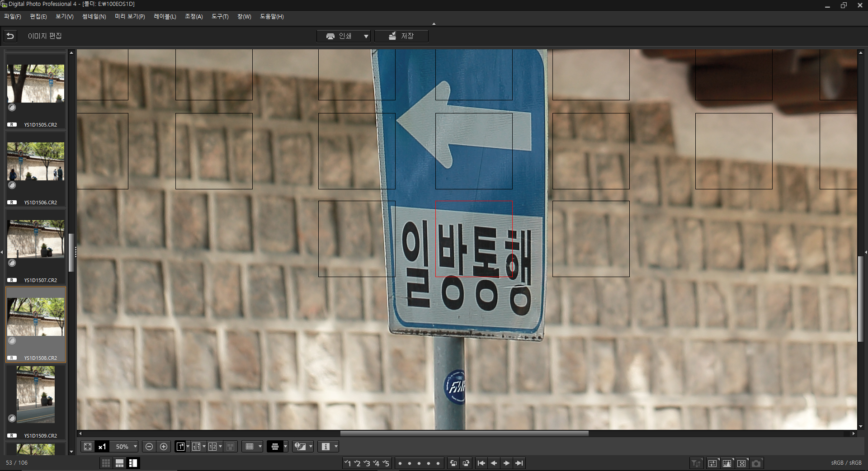The height and width of the screenshot is (471, 868).
Task: Open the 보기(V) menu
Action: pos(65,17)
